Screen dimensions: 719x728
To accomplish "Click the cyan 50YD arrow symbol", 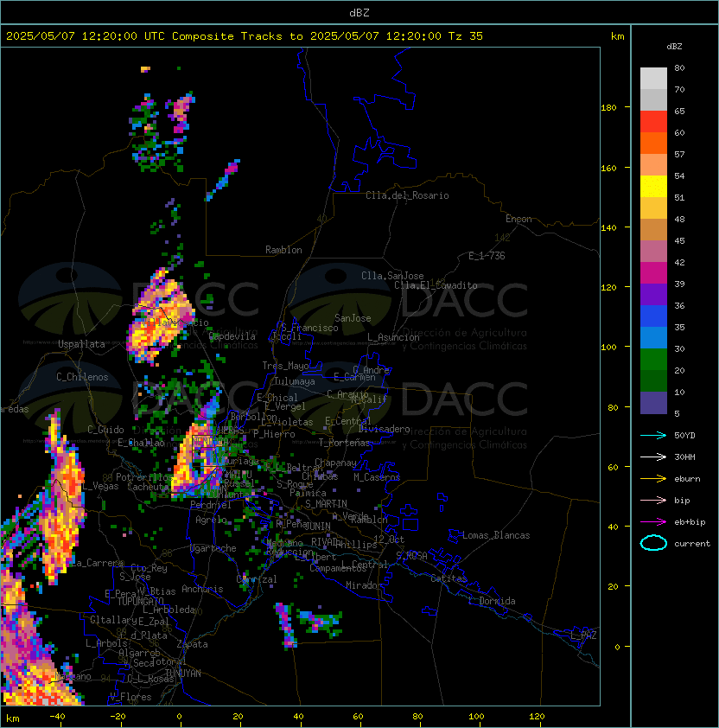I will (x=653, y=435).
